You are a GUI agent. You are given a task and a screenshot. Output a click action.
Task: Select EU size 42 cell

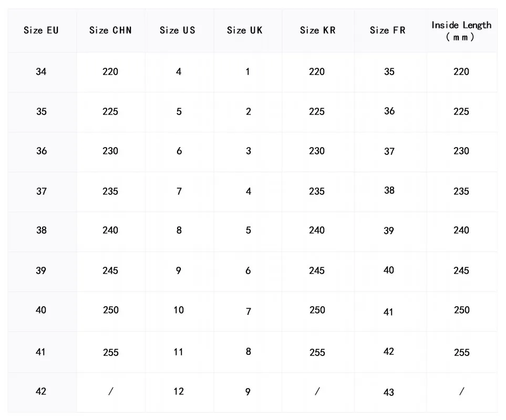(x=41, y=392)
